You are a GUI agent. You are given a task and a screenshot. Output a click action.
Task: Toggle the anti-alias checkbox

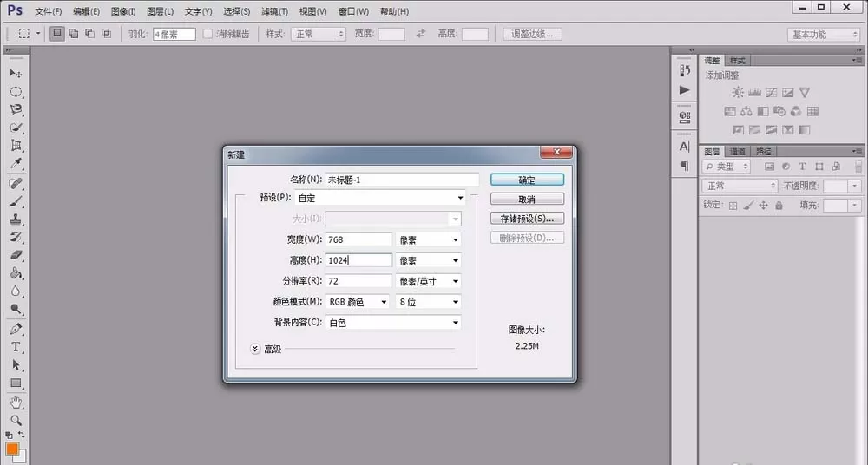click(207, 34)
